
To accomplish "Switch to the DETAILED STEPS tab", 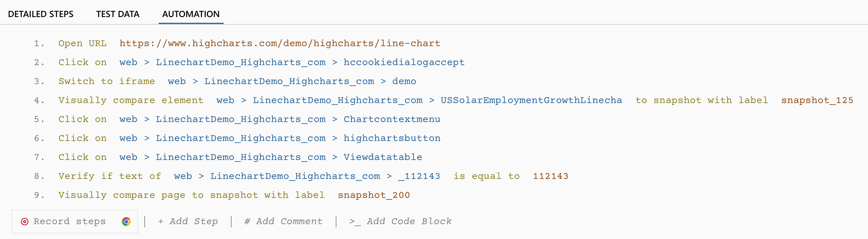I will (x=41, y=14).
